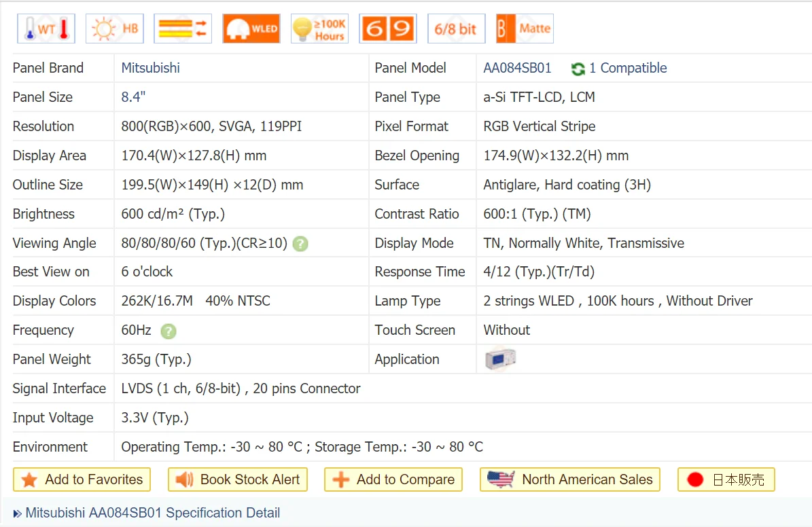Select outline size 199.5(W)×149(H) ×12(D) mm
The height and width of the screenshot is (527, 812).
coord(212,184)
